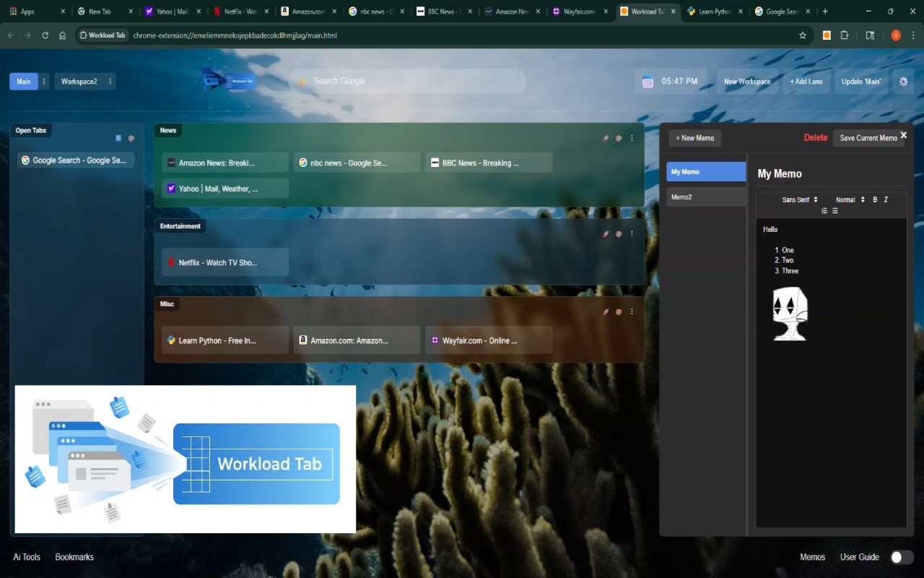The height and width of the screenshot is (578, 924).
Task: Click the rocket icon in the News lane
Action: point(606,138)
